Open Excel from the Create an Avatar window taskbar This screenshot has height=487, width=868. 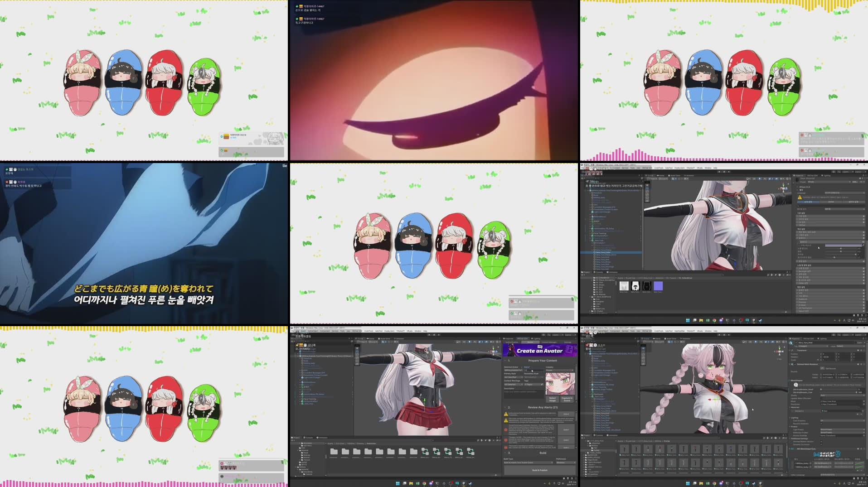tap(417, 483)
